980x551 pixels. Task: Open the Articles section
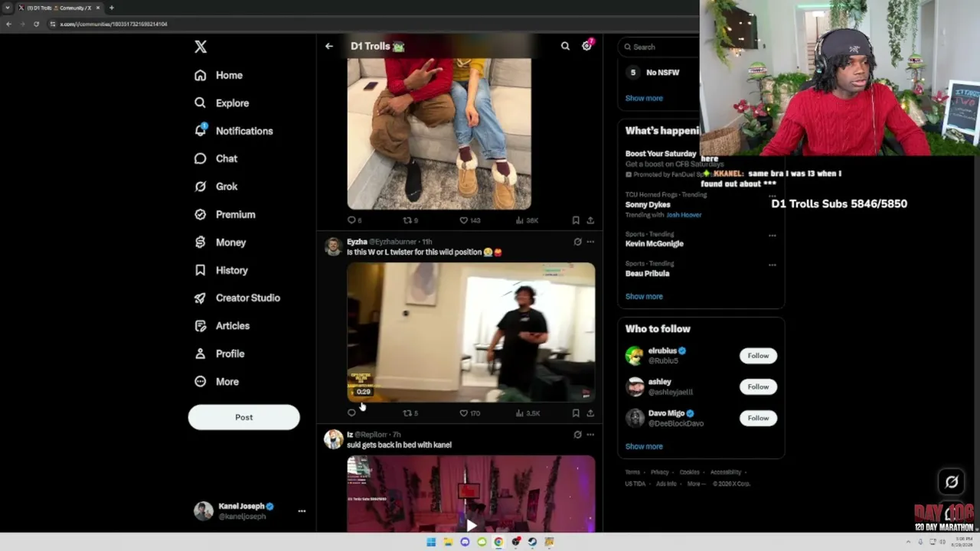click(x=222, y=325)
